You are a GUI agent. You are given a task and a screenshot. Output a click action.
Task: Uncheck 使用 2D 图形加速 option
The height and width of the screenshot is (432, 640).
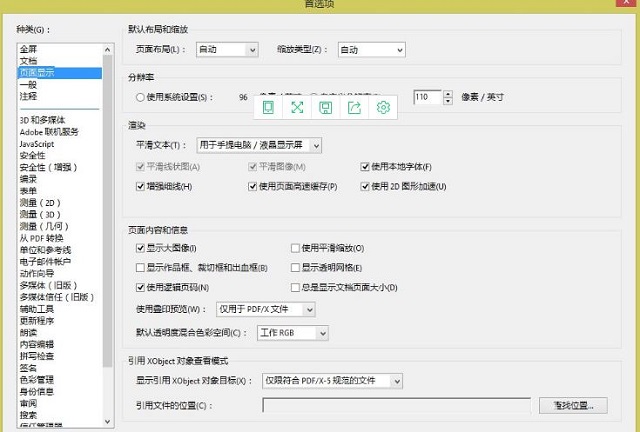coord(365,186)
